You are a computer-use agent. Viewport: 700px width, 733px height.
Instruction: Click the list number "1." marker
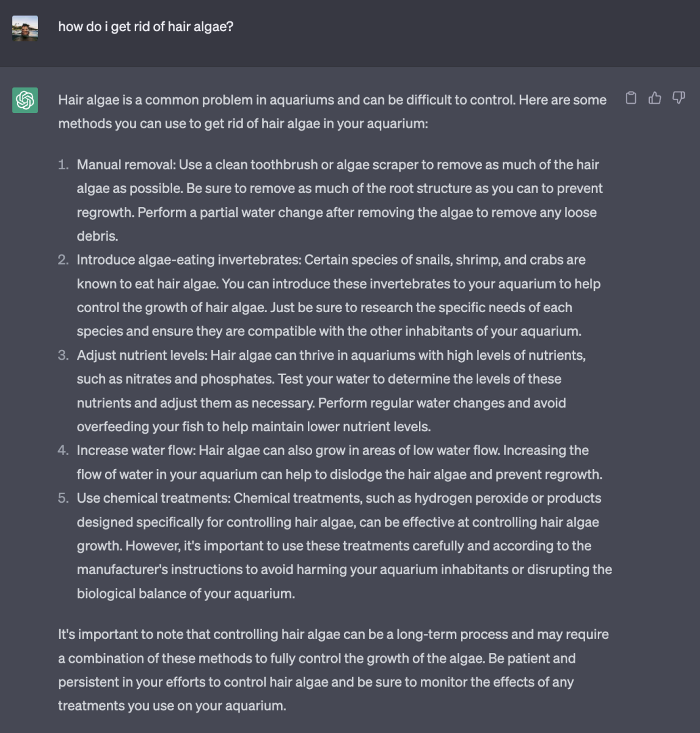coord(64,165)
